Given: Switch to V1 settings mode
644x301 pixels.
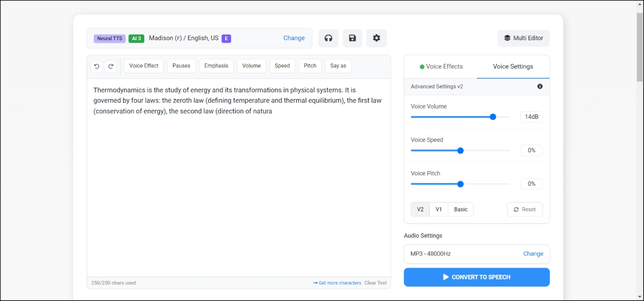Looking at the screenshot, I should 438,209.
